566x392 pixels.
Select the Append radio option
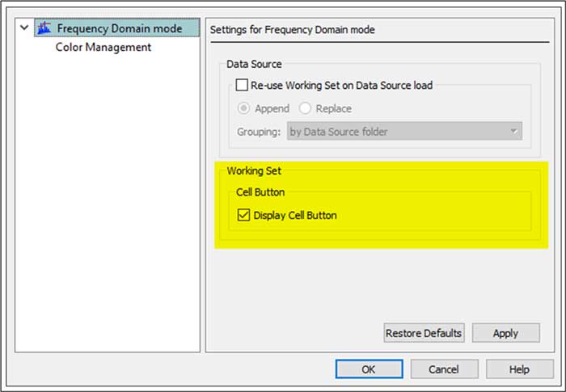click(x=243, y=108)
